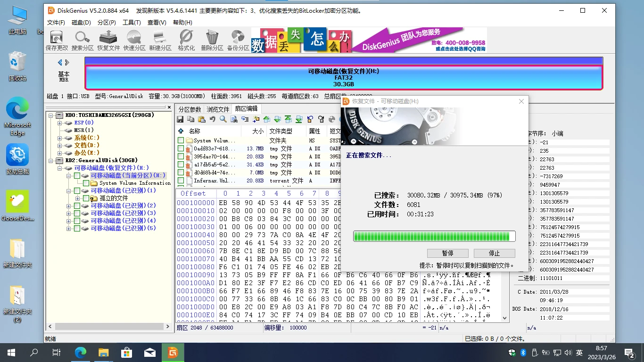Image resolution: width=644 pixels, height=362 pixels.
Task: Click the green up-arrow previous sector icon
Action: [x=267, y=119]
